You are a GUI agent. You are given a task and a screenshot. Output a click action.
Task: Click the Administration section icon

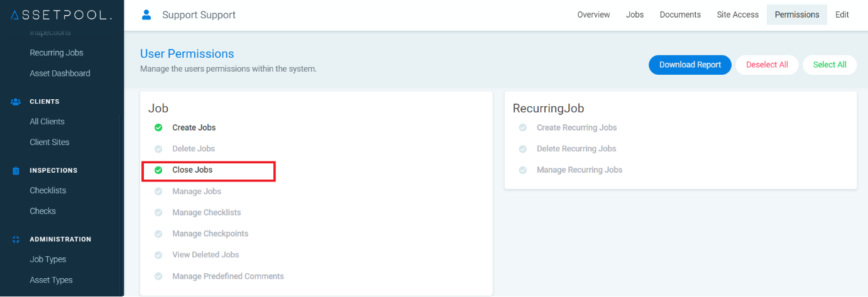(x=16, y=239)
